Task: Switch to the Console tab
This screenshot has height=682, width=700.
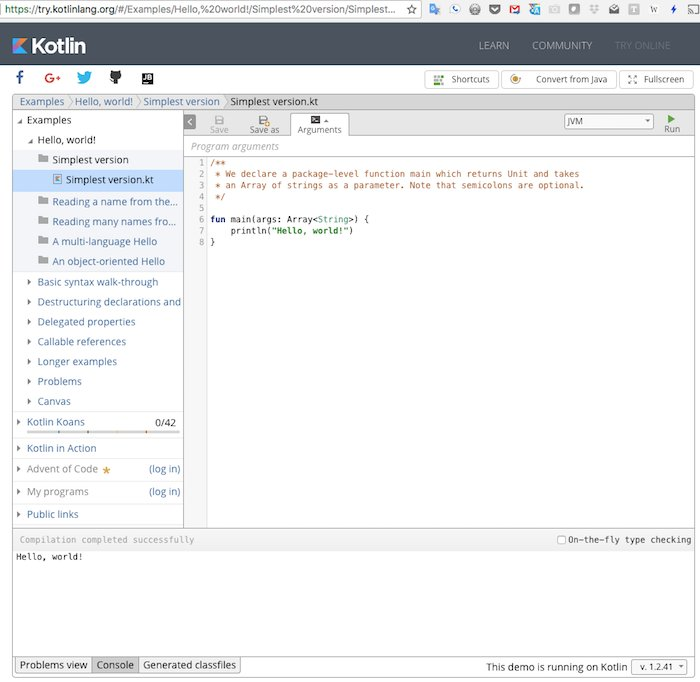Action: tap(115, 665)
